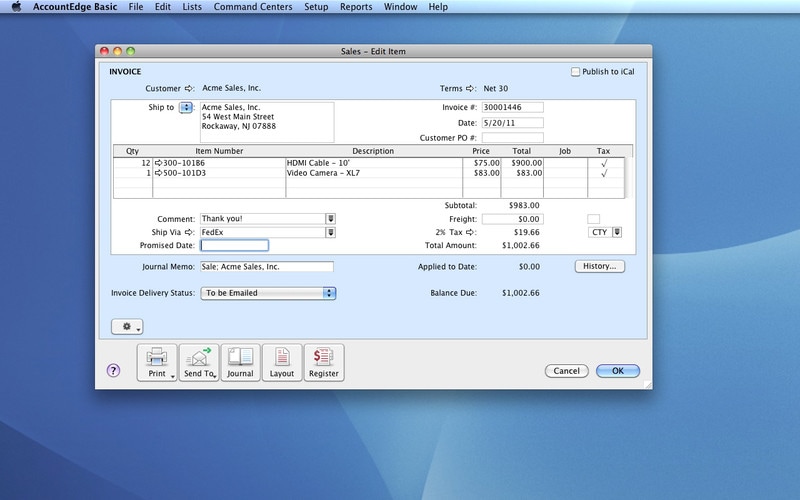Toggle the checkbox beside Freight

click(x=593, y=219)
